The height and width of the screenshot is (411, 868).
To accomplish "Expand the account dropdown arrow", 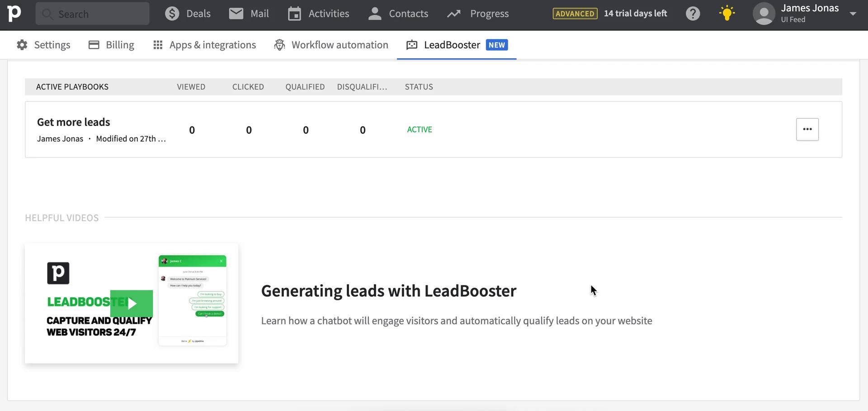I will 853,14.
